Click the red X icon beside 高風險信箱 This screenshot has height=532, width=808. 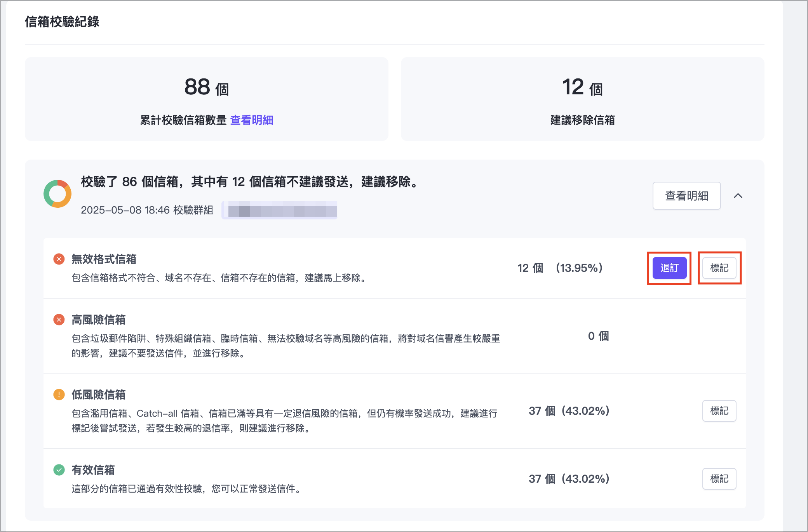coord(59,320)
